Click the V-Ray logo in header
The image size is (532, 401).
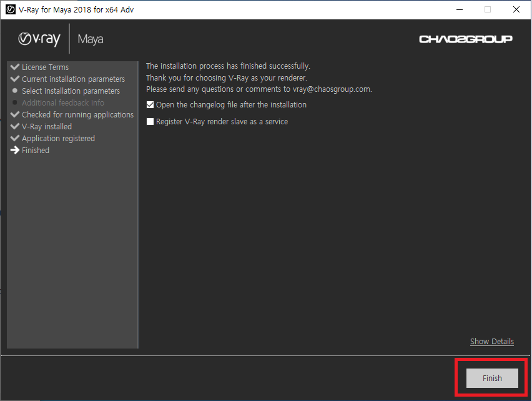(39, 39)
